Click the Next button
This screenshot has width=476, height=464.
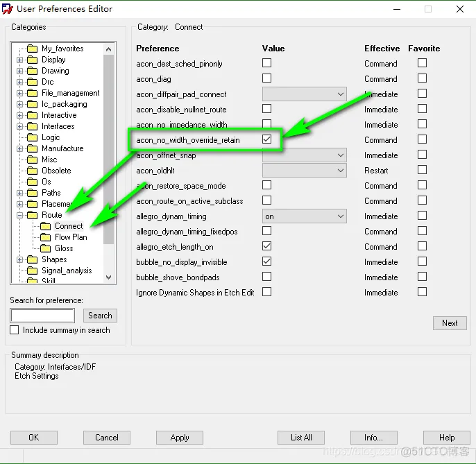click(x=450, y=323)
